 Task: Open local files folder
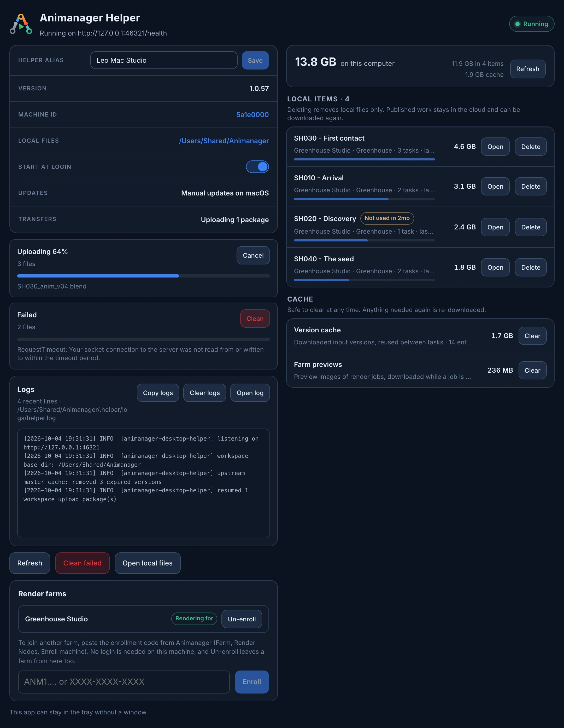tap(148, 563)
